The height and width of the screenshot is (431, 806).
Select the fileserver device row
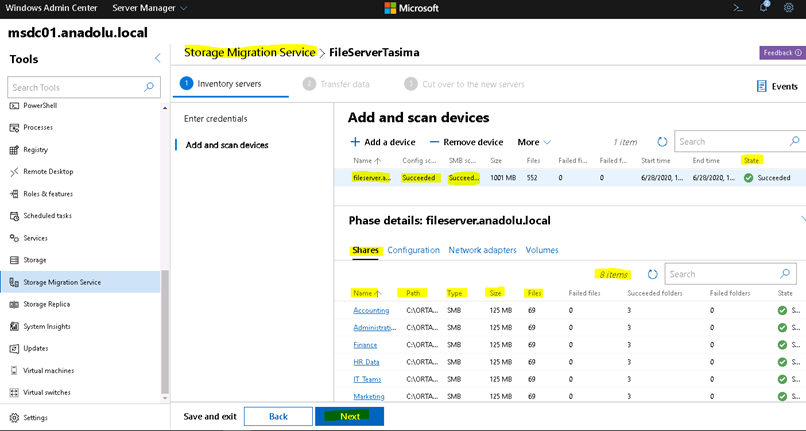tap(570, 177)
